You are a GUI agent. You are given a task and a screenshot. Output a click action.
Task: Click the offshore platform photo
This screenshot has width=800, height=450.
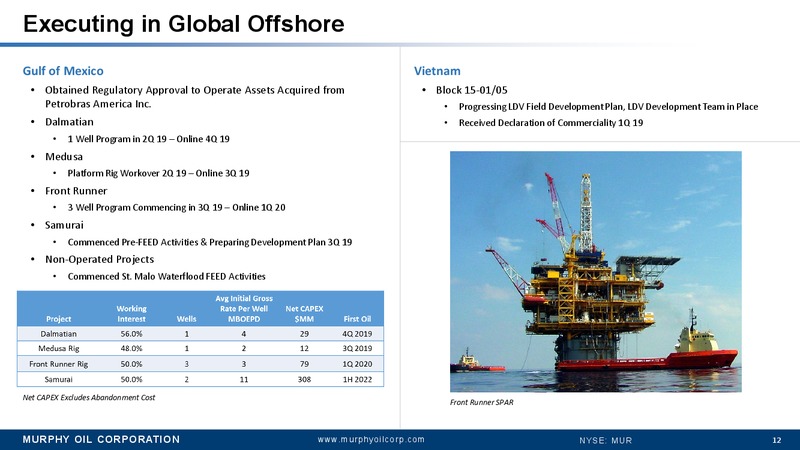[x=595, y=271]
